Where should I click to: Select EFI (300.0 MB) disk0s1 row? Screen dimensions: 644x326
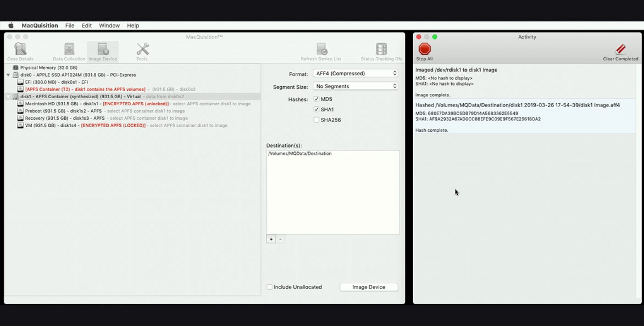[132, 82]
